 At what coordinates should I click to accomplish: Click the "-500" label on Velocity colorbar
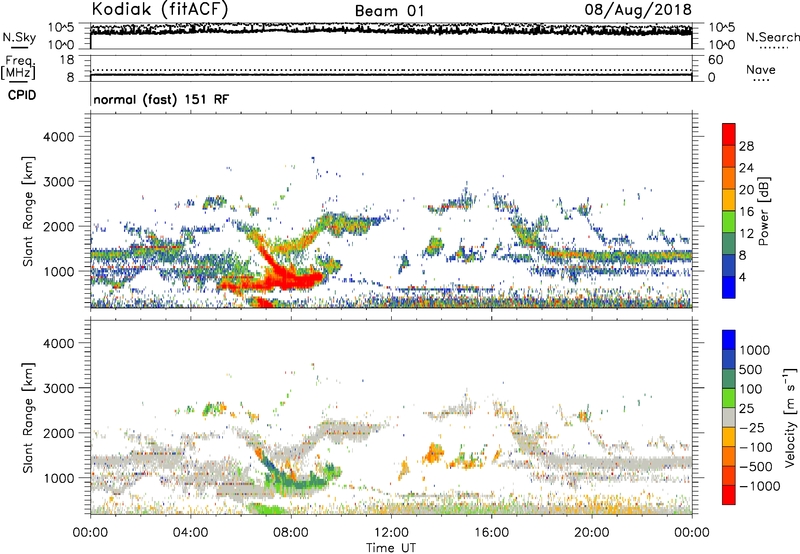point(756,467)
